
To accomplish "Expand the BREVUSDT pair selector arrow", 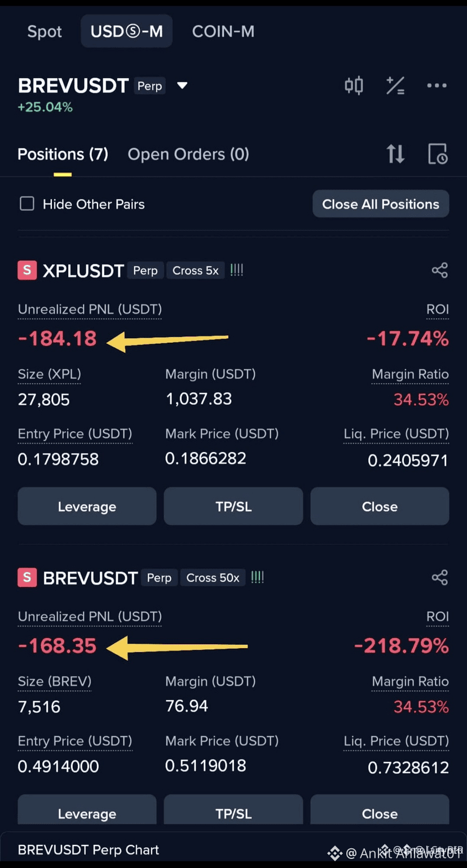I will point(182,86).
